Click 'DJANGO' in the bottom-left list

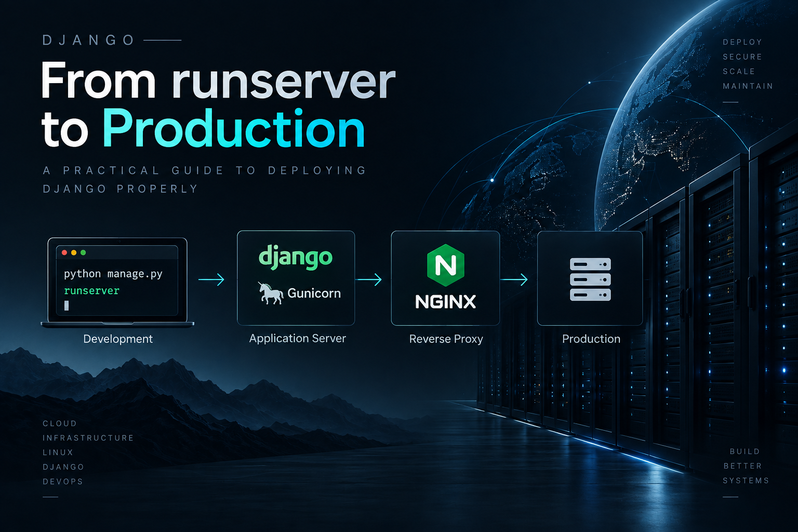63,467
